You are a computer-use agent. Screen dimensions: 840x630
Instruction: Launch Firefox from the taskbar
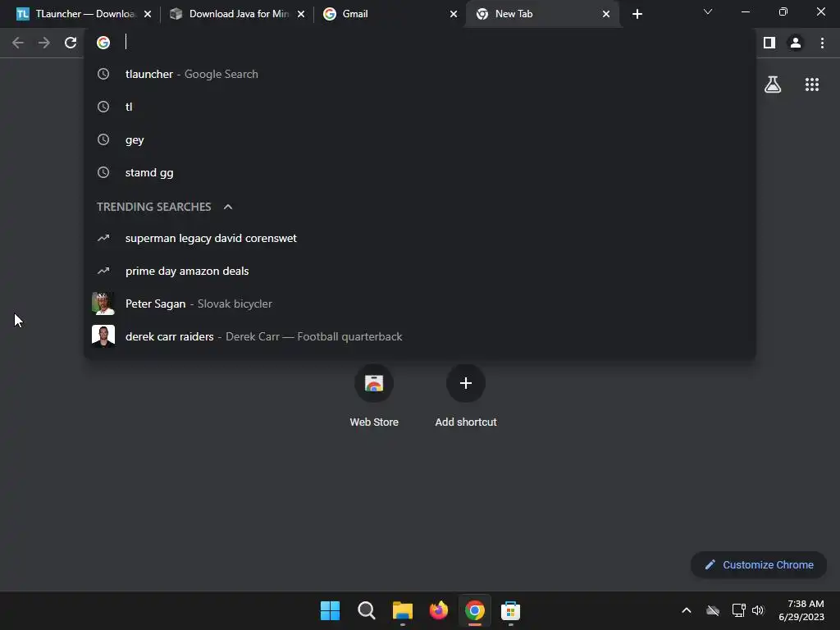click(x=439, y=610)
